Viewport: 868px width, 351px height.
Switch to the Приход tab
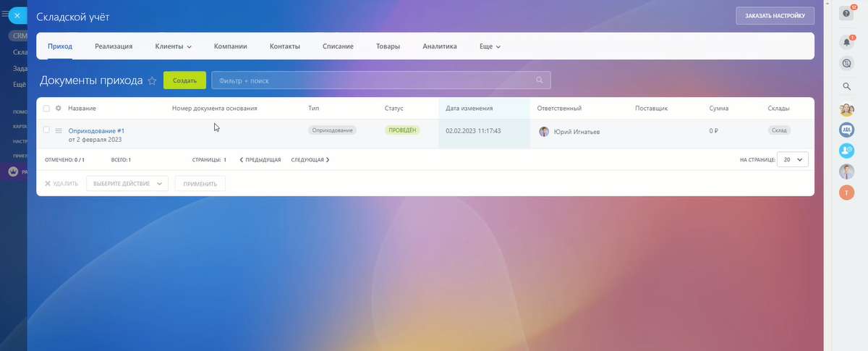[60, 46]
